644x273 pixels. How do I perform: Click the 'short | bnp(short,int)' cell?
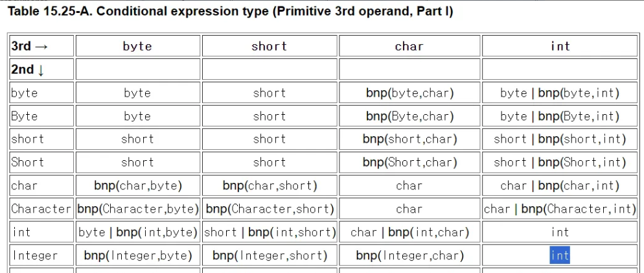[560, 139]
